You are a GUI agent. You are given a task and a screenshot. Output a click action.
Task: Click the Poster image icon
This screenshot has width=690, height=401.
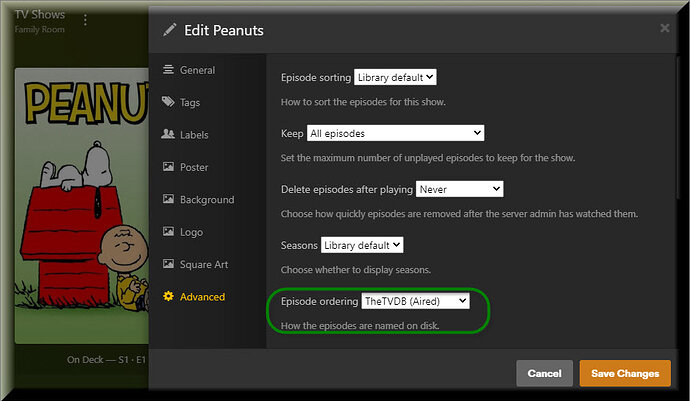(168, 167)
